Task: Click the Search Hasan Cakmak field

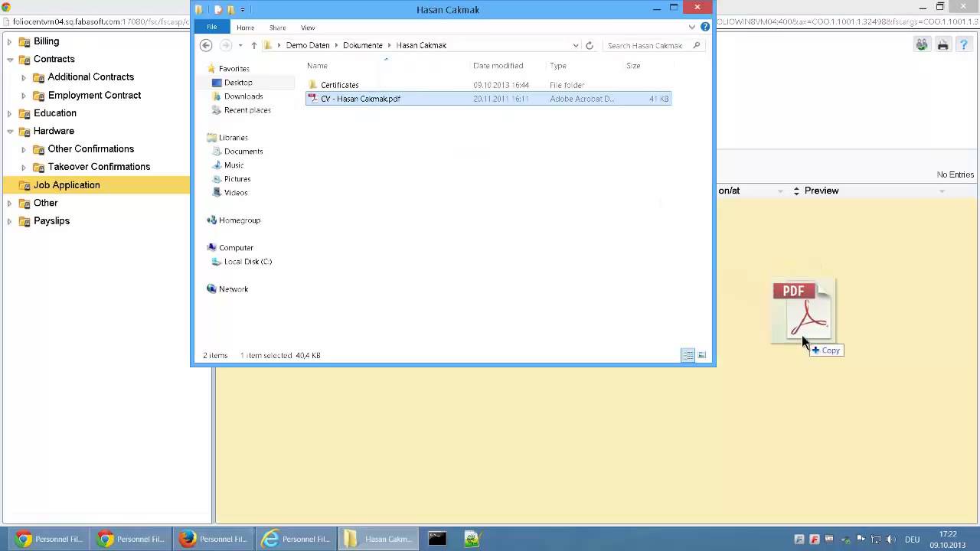Action: coord(653,45)
